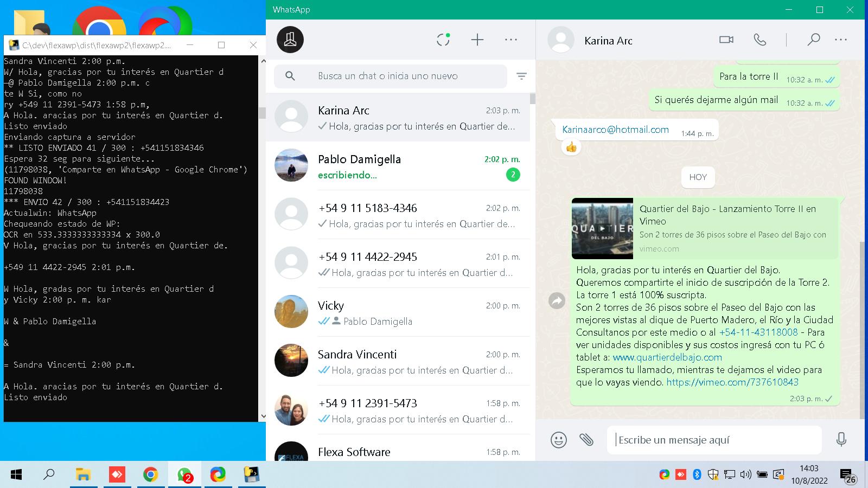
Task: Open Windows taskbar search
Action: click(49, 475)
